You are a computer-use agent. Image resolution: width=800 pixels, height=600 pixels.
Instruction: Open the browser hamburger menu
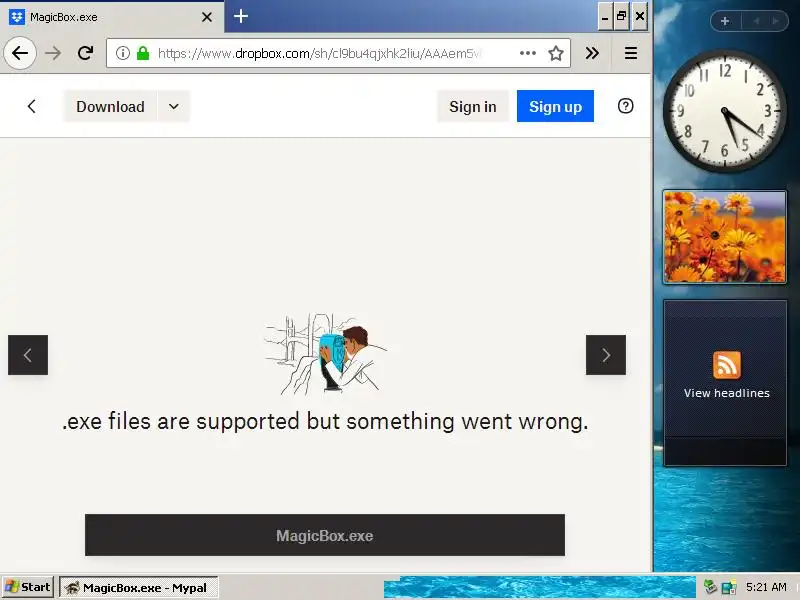coord(631,53)
